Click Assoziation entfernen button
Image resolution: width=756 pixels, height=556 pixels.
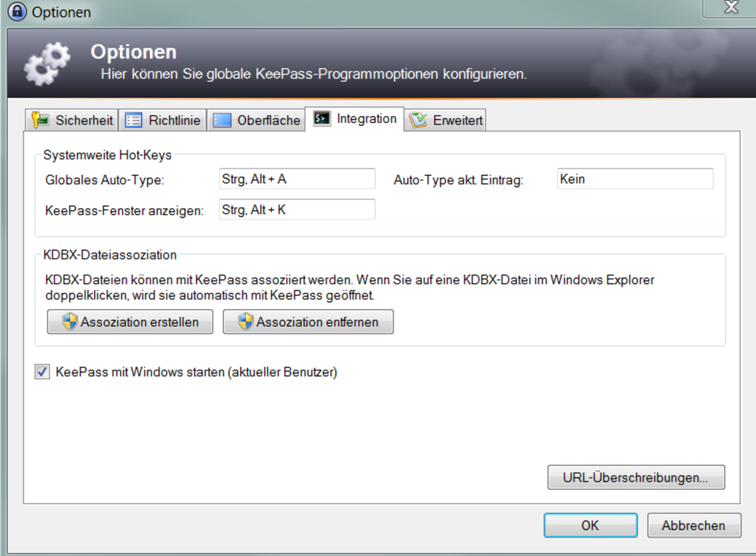(x=308, y=322)
